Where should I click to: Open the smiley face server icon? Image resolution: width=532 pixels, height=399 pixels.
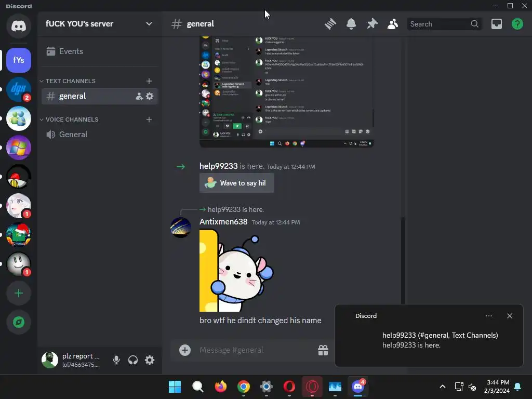(19, 264)
